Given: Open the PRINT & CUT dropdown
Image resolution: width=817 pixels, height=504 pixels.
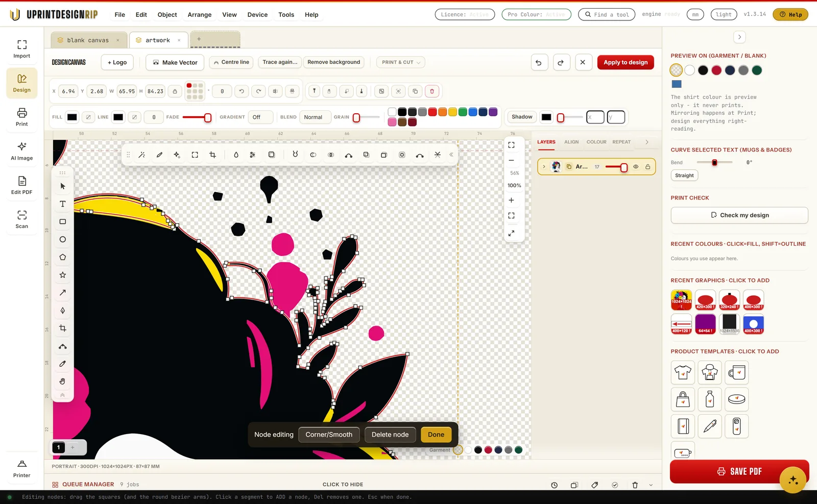Looking at the screenshot, I should tap(401, 62).
